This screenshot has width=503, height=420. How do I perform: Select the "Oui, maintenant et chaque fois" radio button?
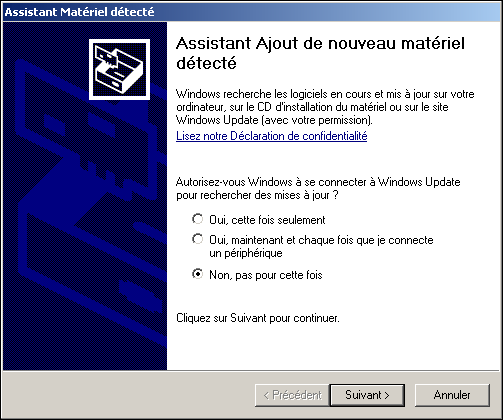(x=198, y=239)
